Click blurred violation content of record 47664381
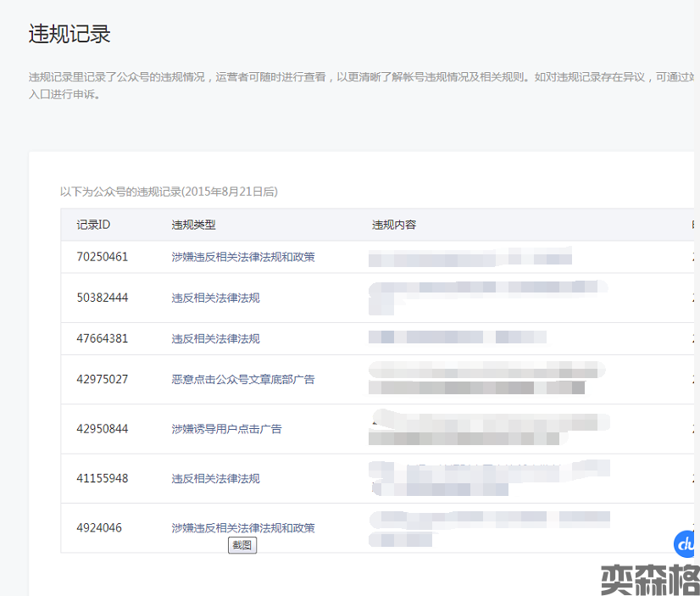Viewport: 700px width, 596px height. [x=458, y=337]
